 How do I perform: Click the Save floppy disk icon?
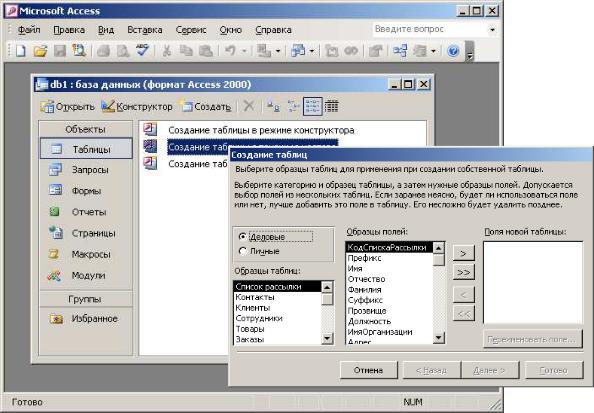(60, 50)
